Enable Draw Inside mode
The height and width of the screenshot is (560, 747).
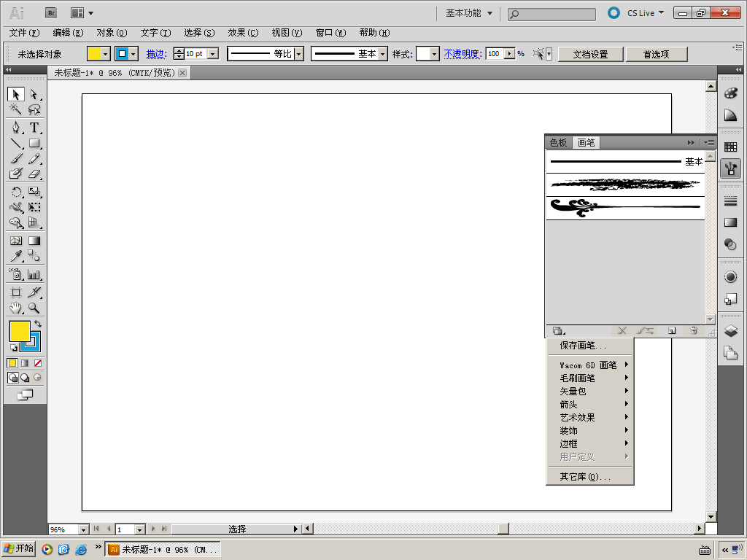coord(37,378)
